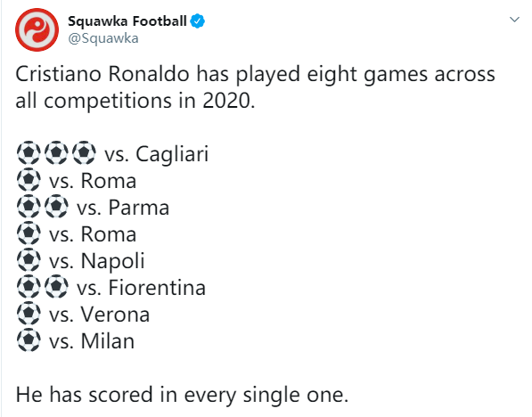Click the "vs. Parma" text
This screenshot has height=417, width=532.
(123, 208)
